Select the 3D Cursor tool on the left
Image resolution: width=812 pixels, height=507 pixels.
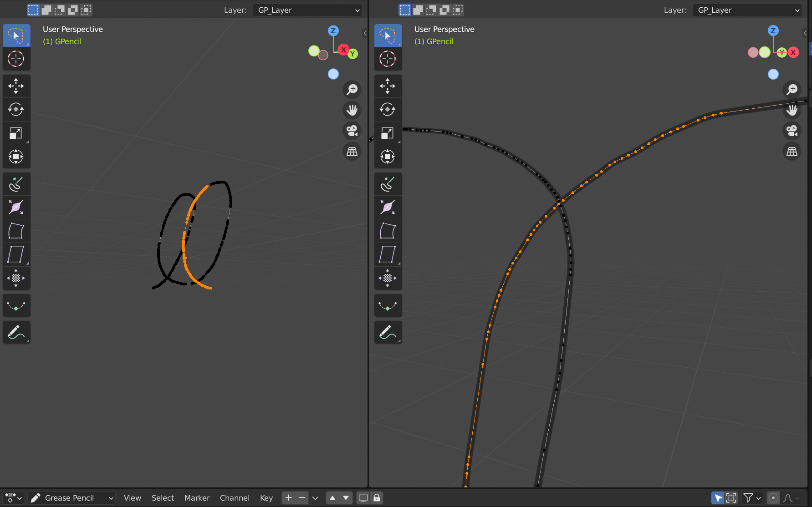click(16, 59)
